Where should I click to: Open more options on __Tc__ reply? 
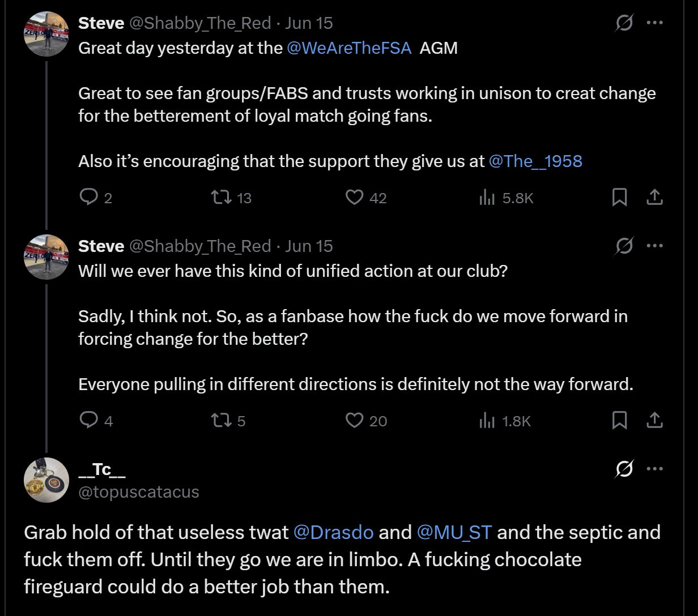tap(655, 469)
